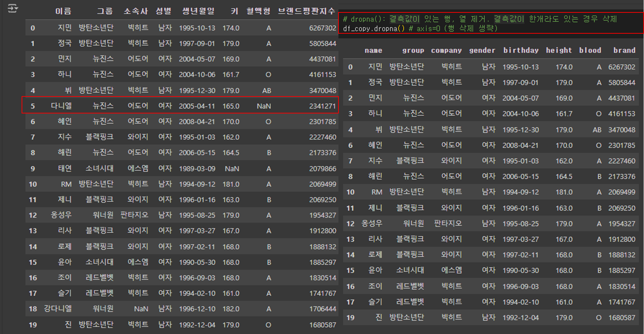Image resolution: width=644 pixels, height=334 pixels.
Task: Click group 워너원 in 옹성우's left-table row
Action: [103, 215]
